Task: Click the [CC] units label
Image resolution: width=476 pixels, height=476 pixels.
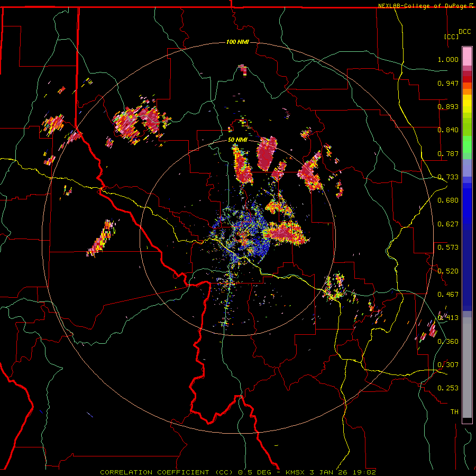Action: coord(452,36)
